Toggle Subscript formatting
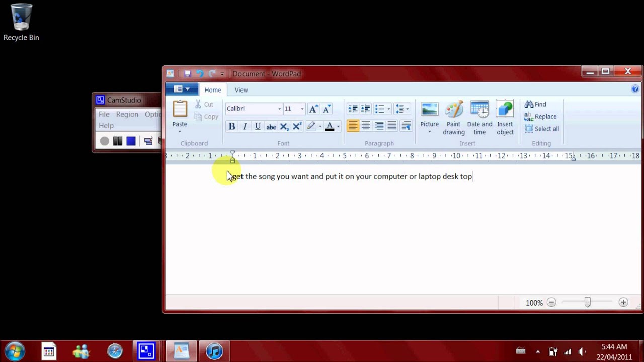The image size is (644, 362). point(284,126)
